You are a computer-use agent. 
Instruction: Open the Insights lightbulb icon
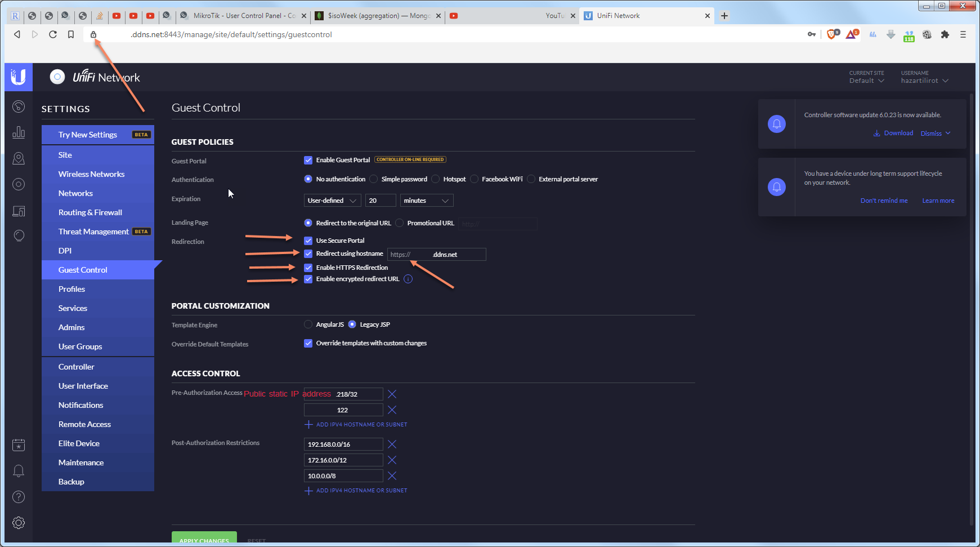pos(19,236)
